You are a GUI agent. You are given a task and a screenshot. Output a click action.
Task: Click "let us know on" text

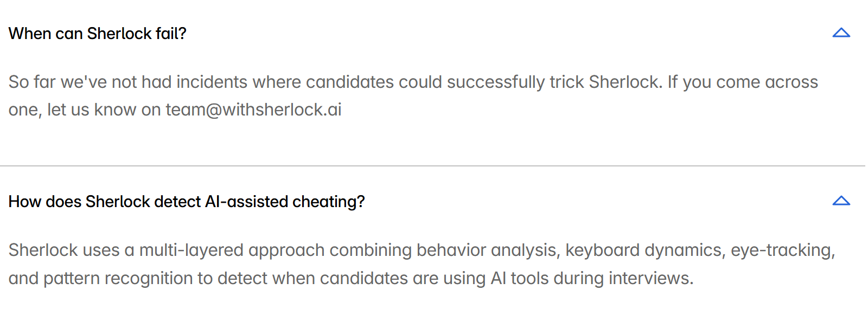pyautogui.click(x=104, y=110)
